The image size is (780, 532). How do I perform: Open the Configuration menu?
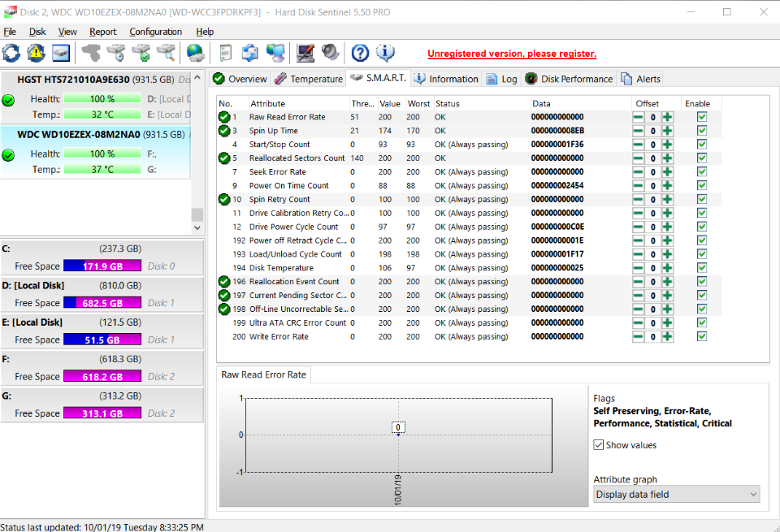click(155, 32)
